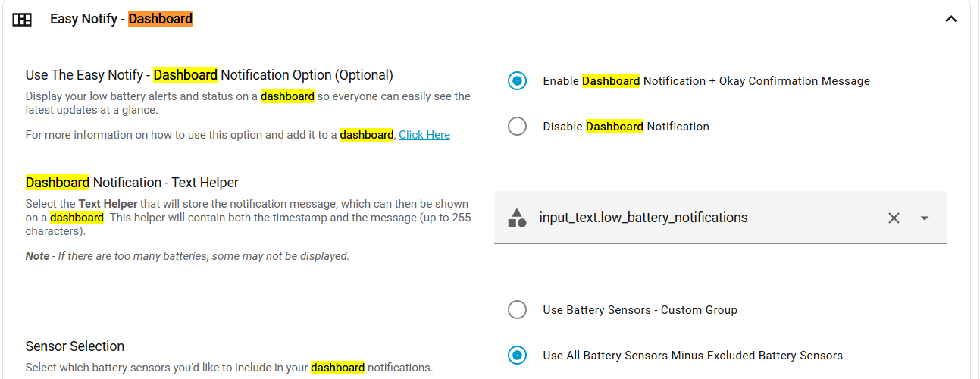Choose Use All Battery Sensors Minus Excluded radio button

tap(517, 355)
